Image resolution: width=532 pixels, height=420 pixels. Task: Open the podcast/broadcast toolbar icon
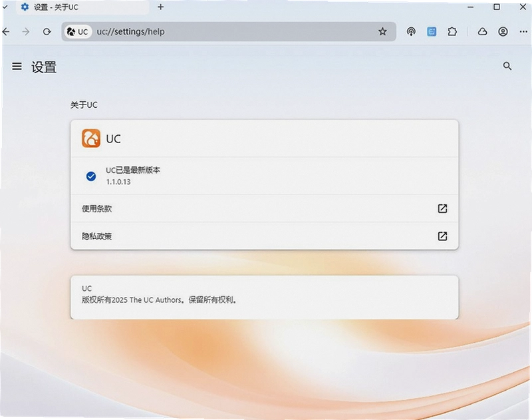pos(411,31)
